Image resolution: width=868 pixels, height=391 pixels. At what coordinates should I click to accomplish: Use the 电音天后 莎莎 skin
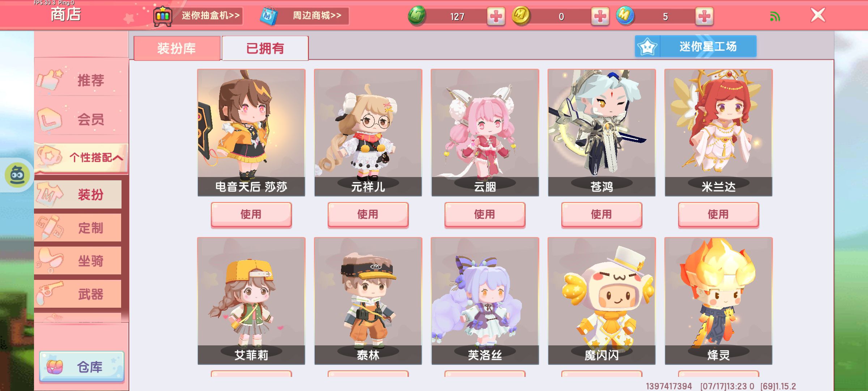(251, 215)
